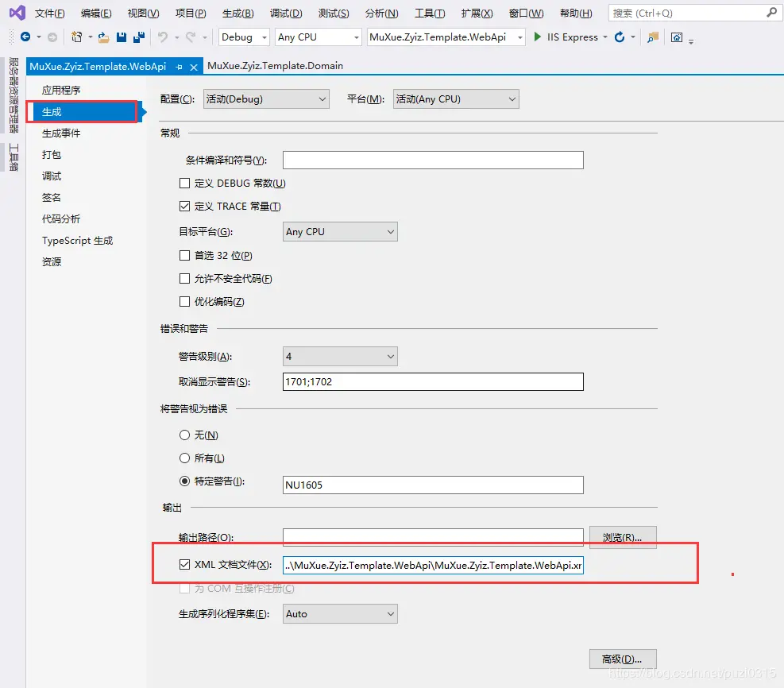Image resolution: width=784 pixels, height=688 pixels.
Task: Open the 调试(D) menu
Action: pyautogui.click(x=286, y=14)
